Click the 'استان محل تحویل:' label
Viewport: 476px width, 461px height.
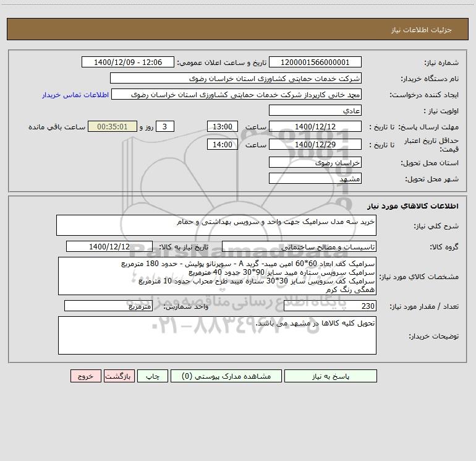coord(430,163)
